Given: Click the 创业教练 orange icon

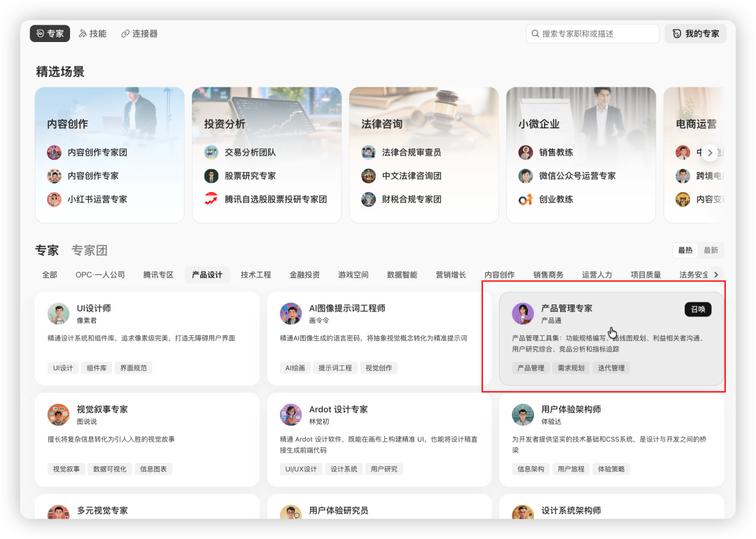Looking at the screenshot, I should coord(526,199).
